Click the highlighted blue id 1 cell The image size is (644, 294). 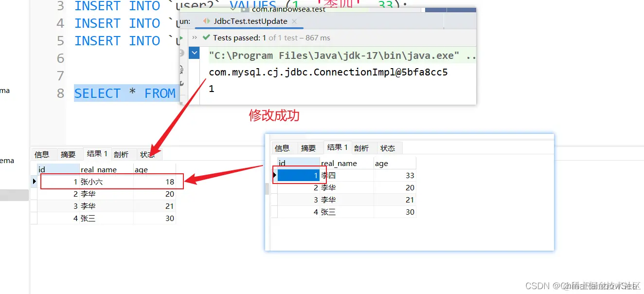[x=299, y=175]
